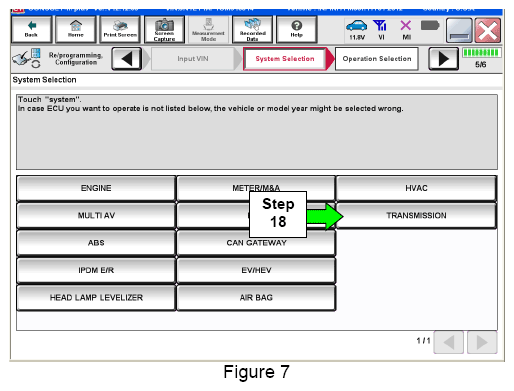Open the Home screen icon

tap(76, 29)
